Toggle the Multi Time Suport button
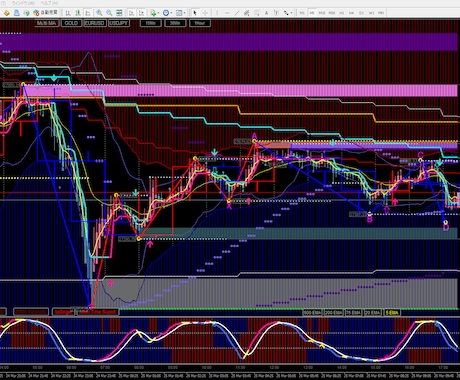460x380 pixels. click(97, 312)
